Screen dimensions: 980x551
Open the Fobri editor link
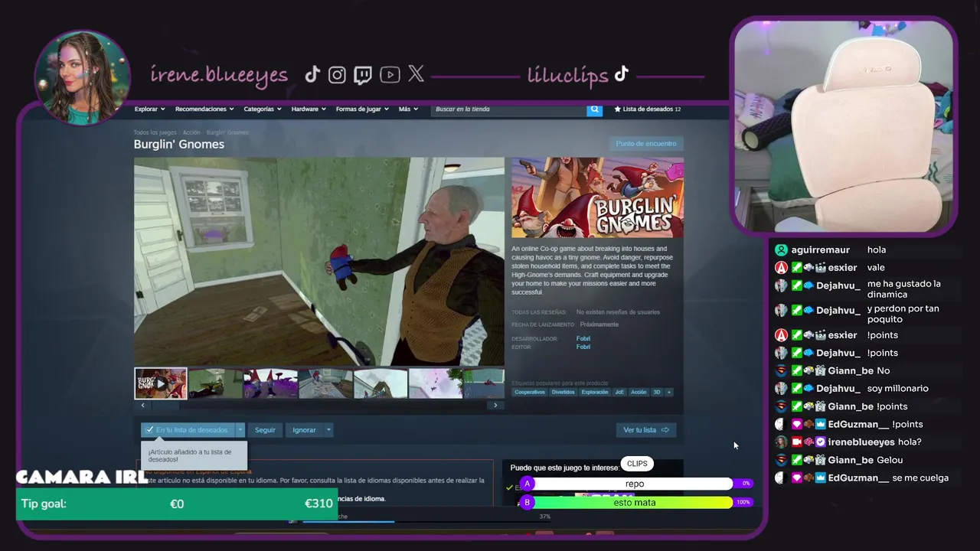coord(583,347)
